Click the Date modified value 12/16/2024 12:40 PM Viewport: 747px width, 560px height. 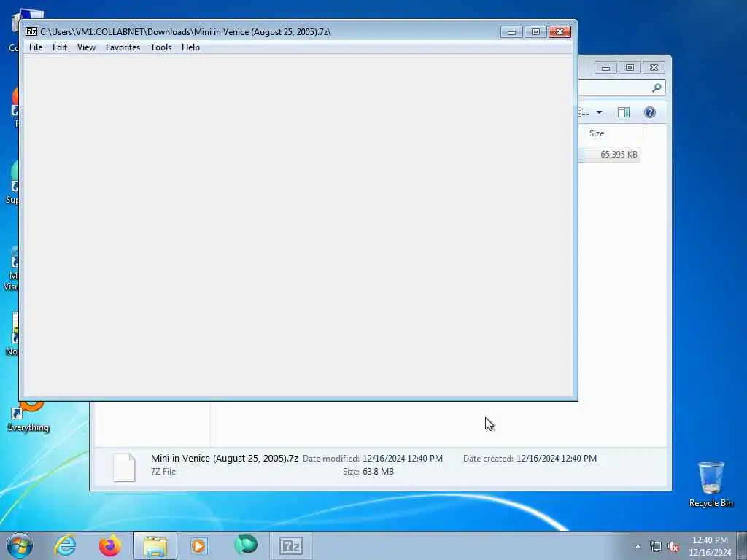coord(403,458)
